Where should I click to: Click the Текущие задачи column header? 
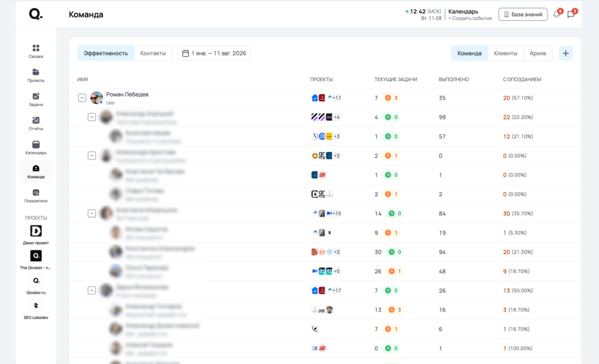395,79
